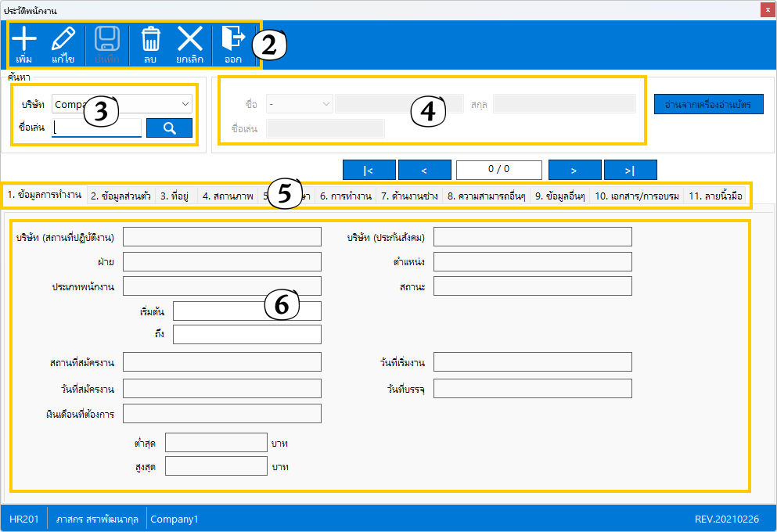Click the อ่านจากเครื่องอ่านบัตร button
This screenshot has height=532, width=777.
(x=708, y=104)
